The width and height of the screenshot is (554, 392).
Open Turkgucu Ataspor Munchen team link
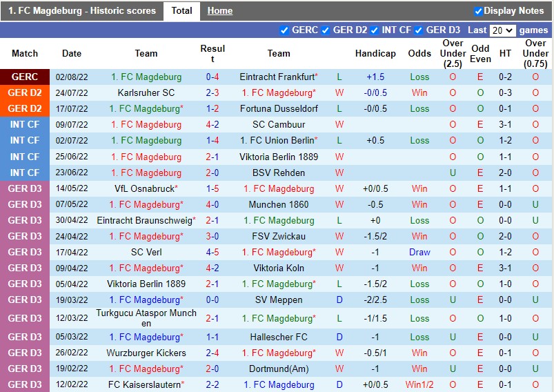click(x=146, y=318)
